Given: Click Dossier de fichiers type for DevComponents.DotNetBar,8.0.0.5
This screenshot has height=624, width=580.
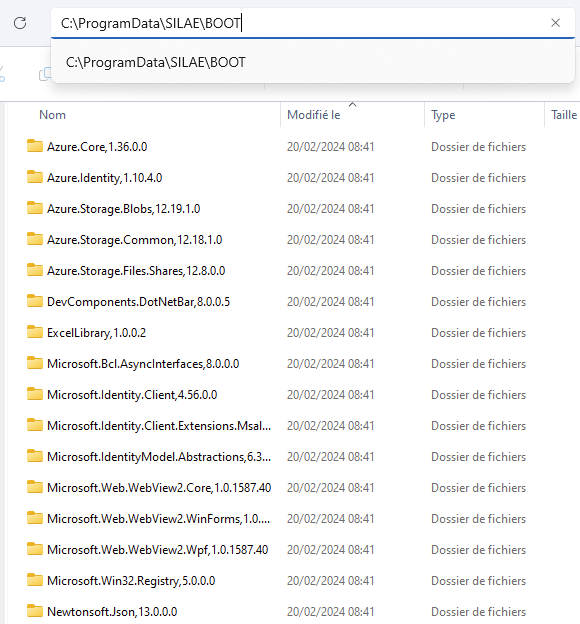Looking at the screenshot, I should tap(478, 302).
